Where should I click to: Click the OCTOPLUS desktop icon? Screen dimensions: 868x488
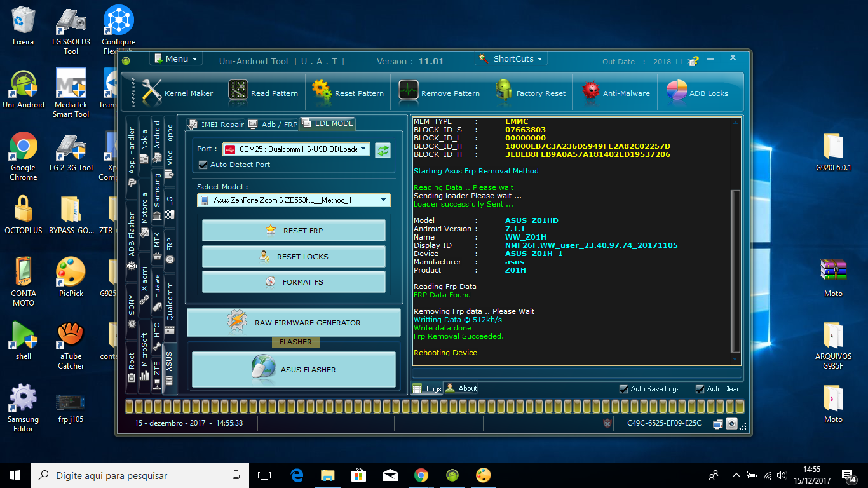click(24, 215)
